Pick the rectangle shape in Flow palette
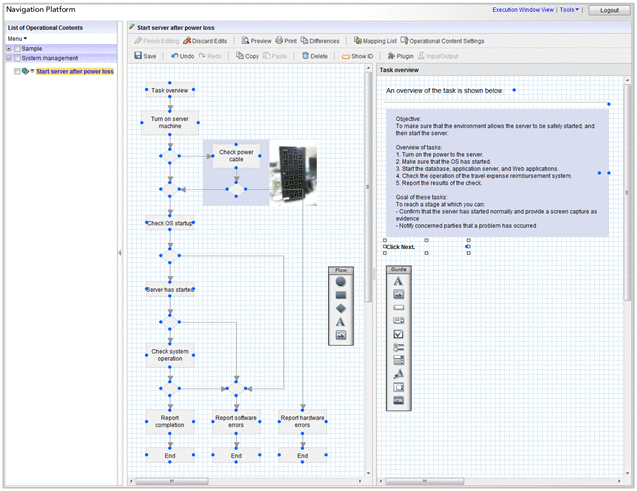 [x=341, y=295]
